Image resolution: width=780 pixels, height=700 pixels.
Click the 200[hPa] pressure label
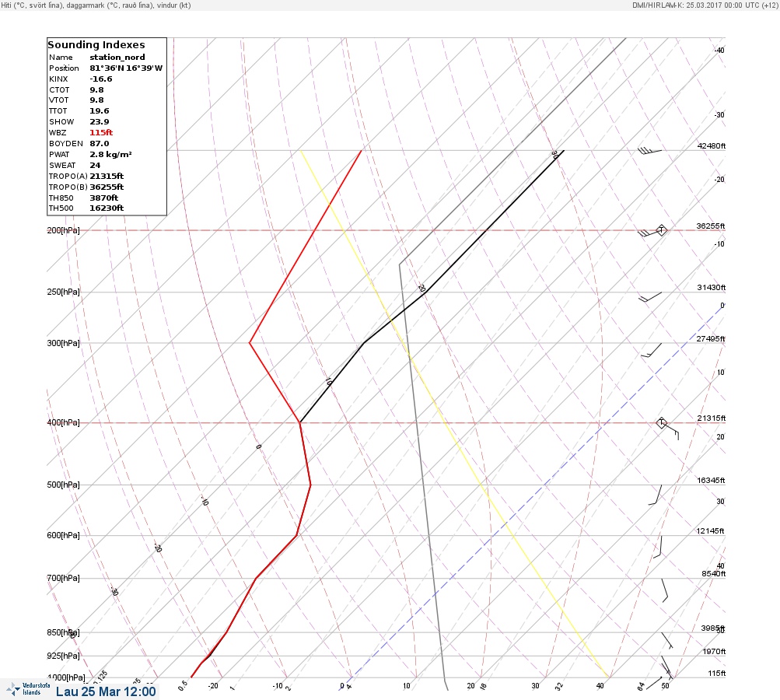coord(63,230)
